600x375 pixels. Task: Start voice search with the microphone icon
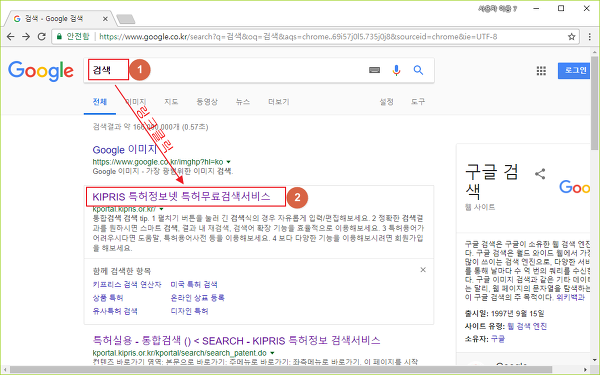(396, 70)
